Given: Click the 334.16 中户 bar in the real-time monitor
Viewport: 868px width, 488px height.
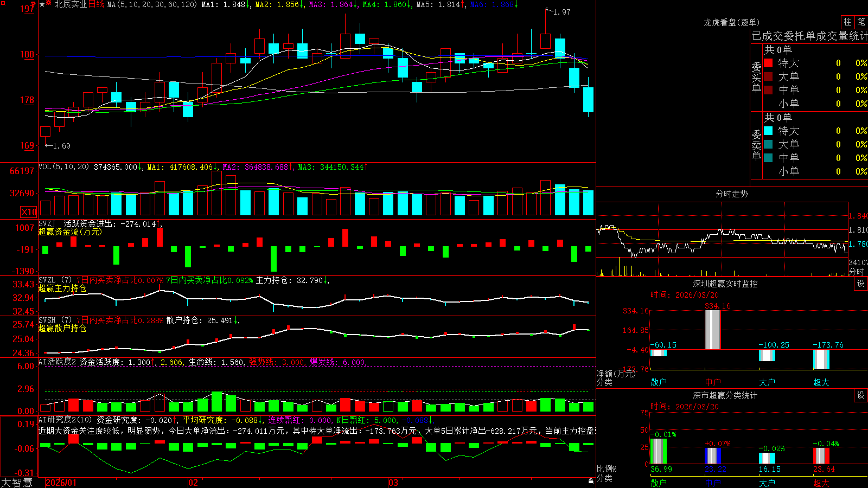Looking at the screenshot, I should [713, 330].
